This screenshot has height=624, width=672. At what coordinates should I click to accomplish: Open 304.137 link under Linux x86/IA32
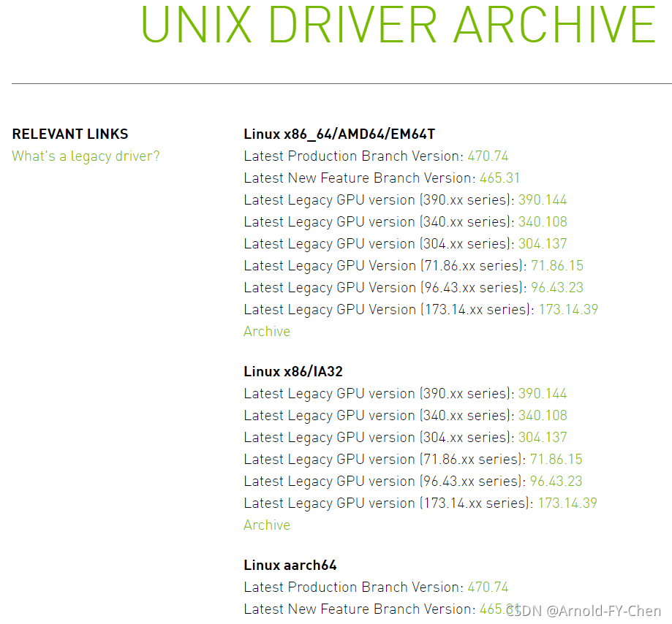tap(542, 437)
